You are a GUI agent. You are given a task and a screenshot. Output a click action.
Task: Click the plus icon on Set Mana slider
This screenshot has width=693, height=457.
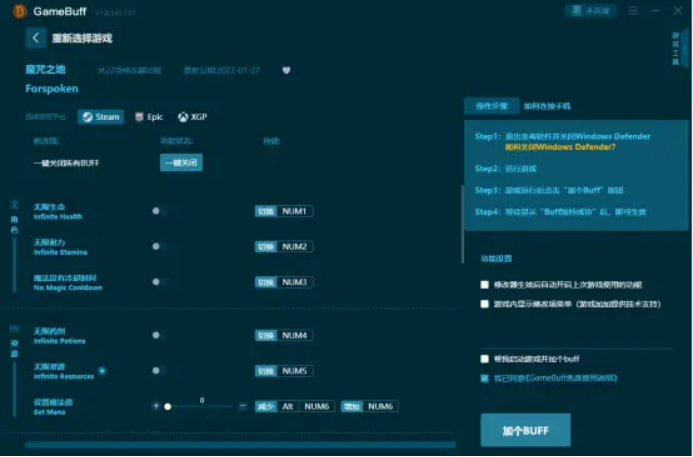(156, 406)
